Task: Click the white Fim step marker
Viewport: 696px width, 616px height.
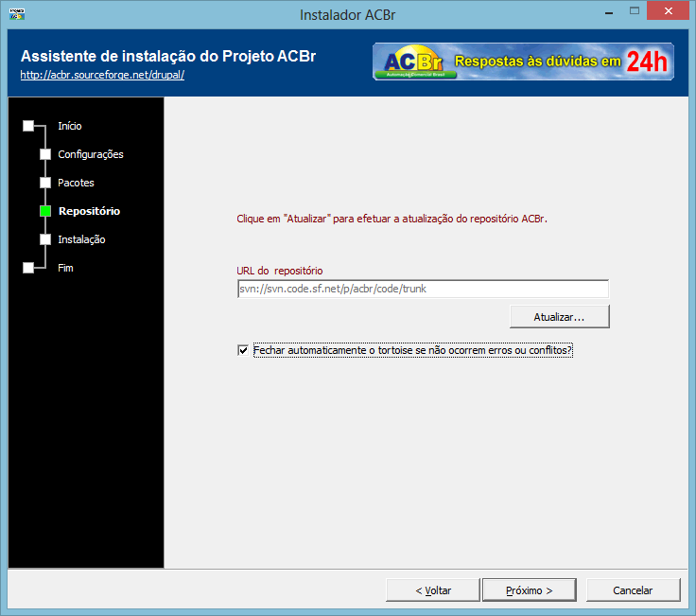Action: coord(28,268)
